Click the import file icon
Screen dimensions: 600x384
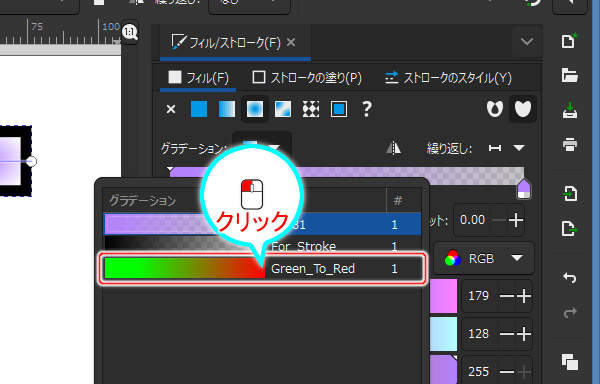569,193
